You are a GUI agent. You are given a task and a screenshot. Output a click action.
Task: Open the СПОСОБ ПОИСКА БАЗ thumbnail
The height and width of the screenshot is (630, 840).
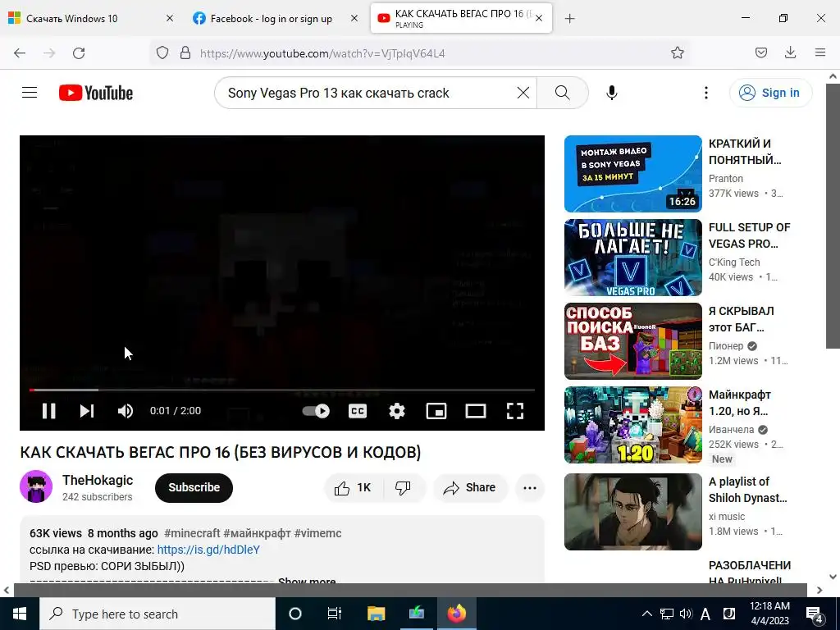click(632, 341)
